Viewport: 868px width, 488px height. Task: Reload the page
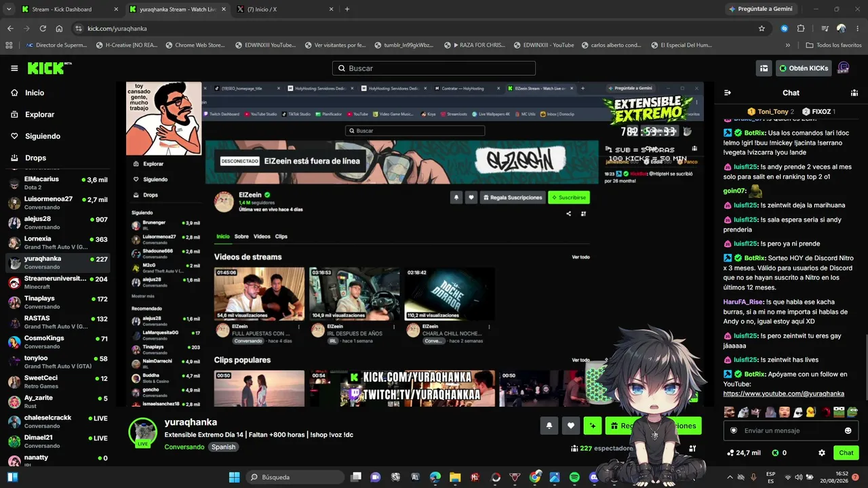(43, 28)
